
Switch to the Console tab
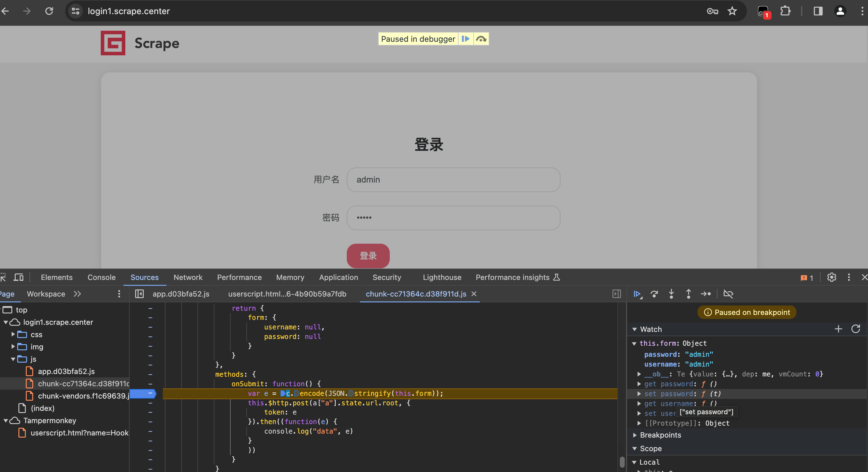[x=101, y=277]
